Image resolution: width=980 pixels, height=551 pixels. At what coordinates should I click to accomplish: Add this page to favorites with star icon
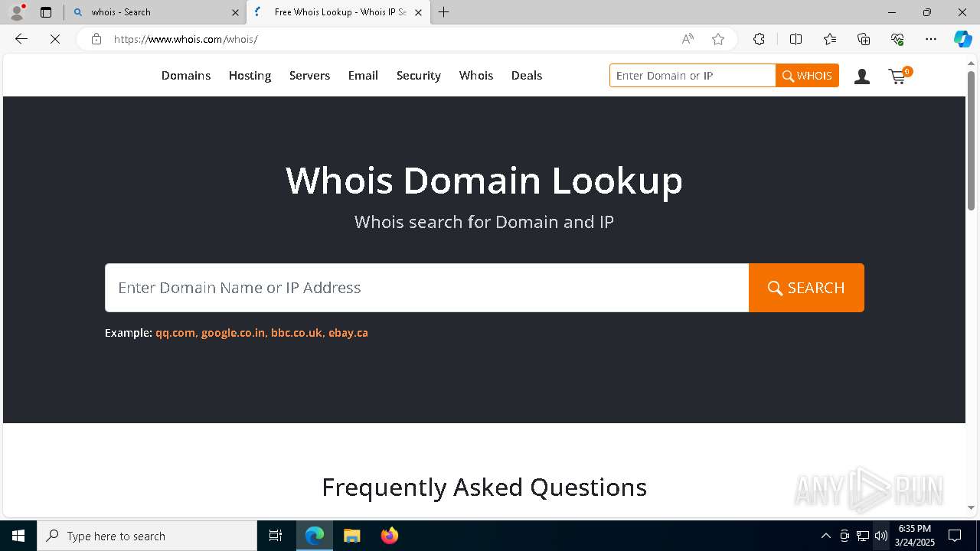tap(718, 39)
